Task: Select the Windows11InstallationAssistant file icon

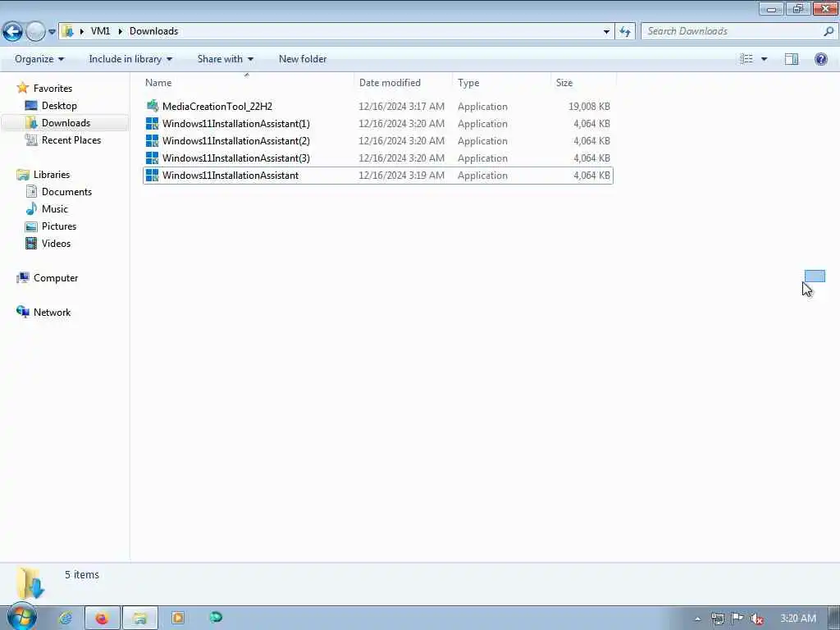Action: click(152, 176)
